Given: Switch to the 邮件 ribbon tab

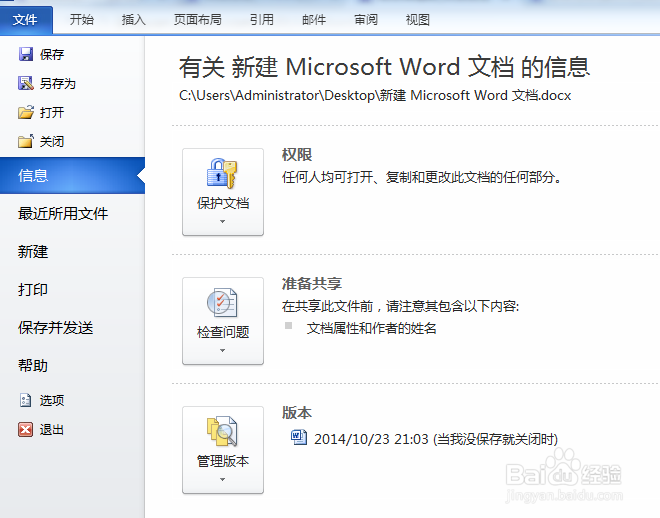Looking at the screenshot, I should [x=314, y=19].
